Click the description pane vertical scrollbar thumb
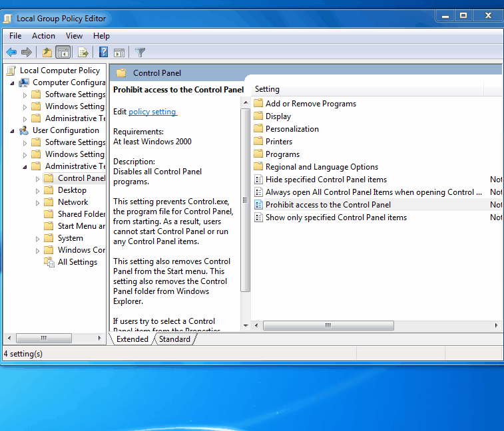 (x=246, y=200)
